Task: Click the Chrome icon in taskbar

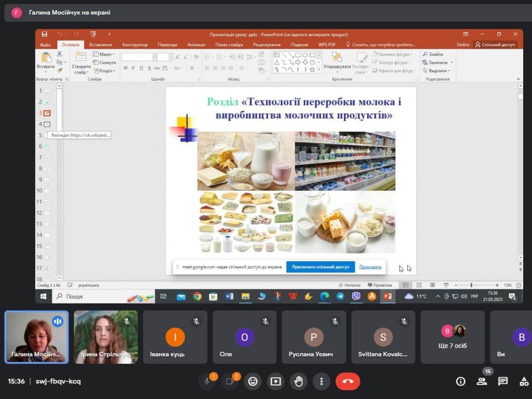Action: pos(197,297)
